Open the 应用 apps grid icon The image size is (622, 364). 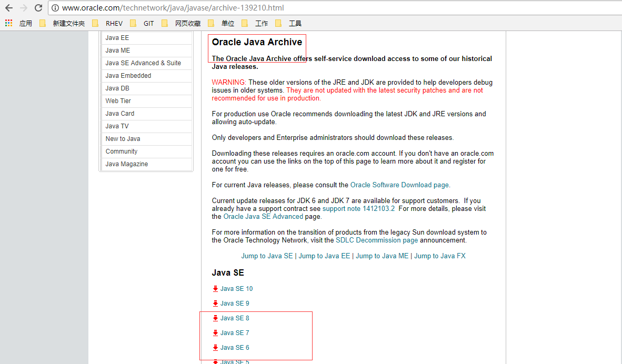[9, 23]
